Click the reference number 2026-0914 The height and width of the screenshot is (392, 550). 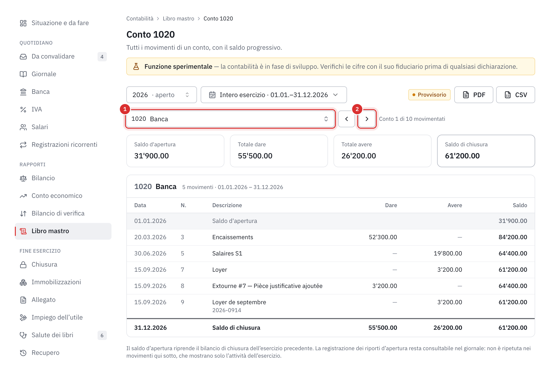(227, 310)
